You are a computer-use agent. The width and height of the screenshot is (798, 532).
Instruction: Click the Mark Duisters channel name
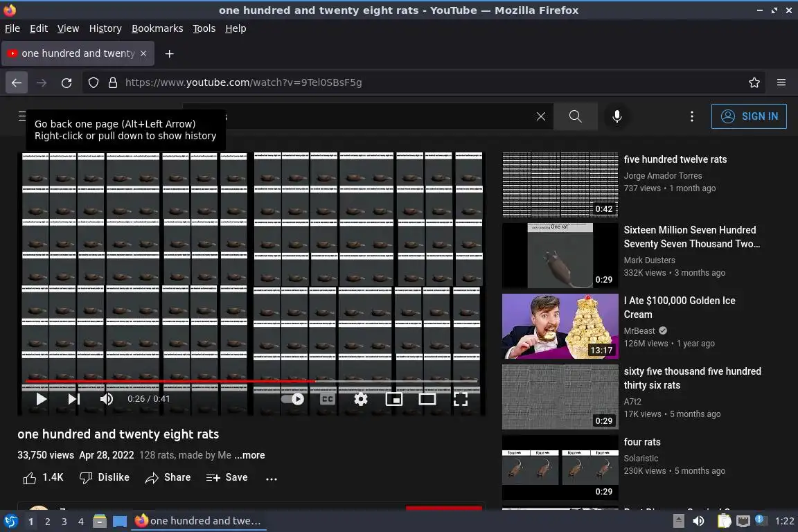[649, 260]
